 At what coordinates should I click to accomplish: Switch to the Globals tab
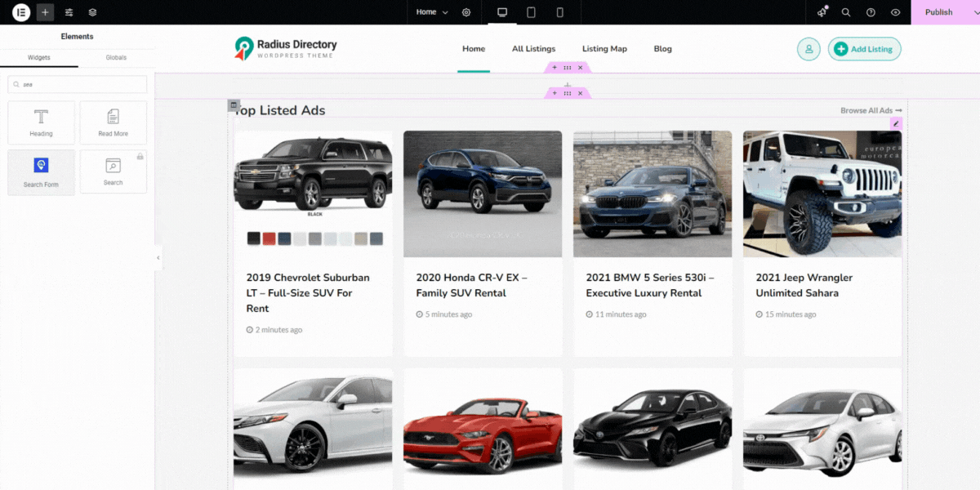(116, 58)
